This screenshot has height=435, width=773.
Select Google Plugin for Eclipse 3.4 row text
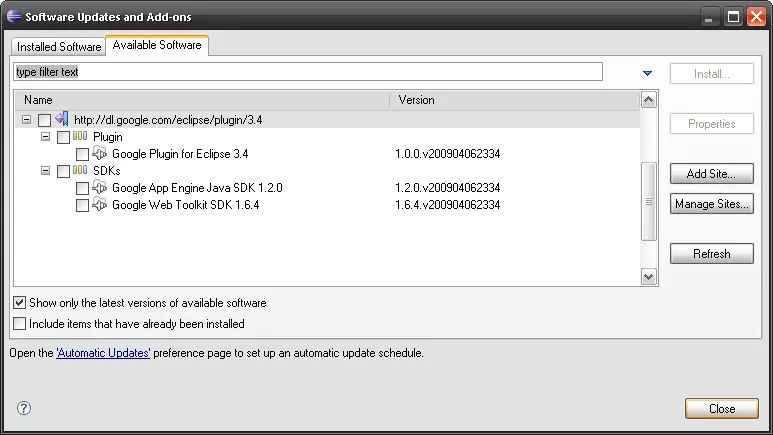tap(180, 153)
